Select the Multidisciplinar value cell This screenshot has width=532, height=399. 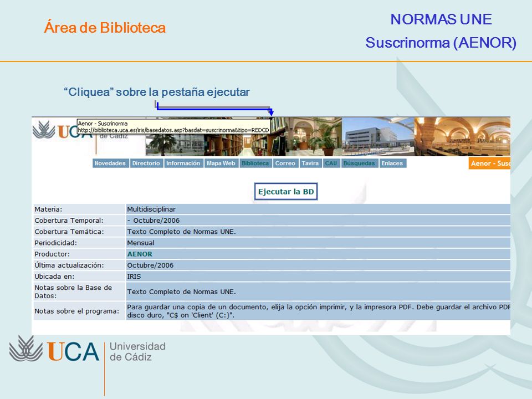pyautogui.click(x=318, y=209)
